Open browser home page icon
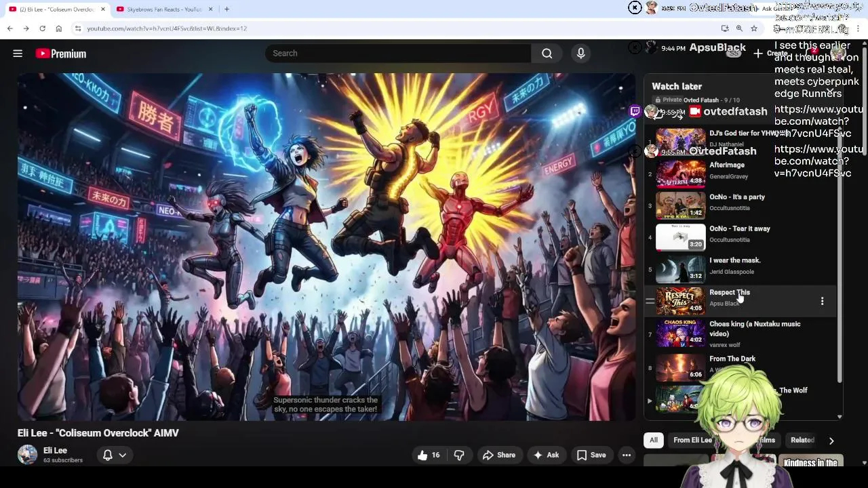The image size is (868, 488). [58, 28]
